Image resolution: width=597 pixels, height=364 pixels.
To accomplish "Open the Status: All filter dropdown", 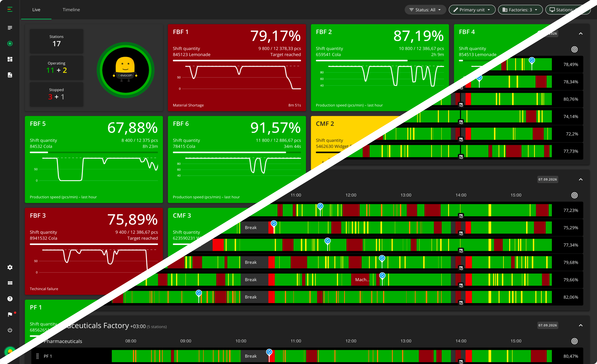I will (425, 10).
